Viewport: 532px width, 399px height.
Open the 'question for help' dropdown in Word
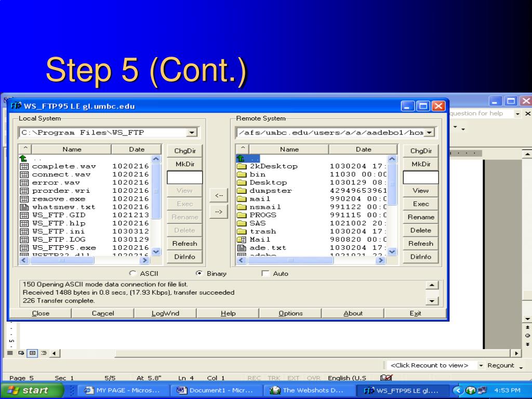(x=517, y=114)
